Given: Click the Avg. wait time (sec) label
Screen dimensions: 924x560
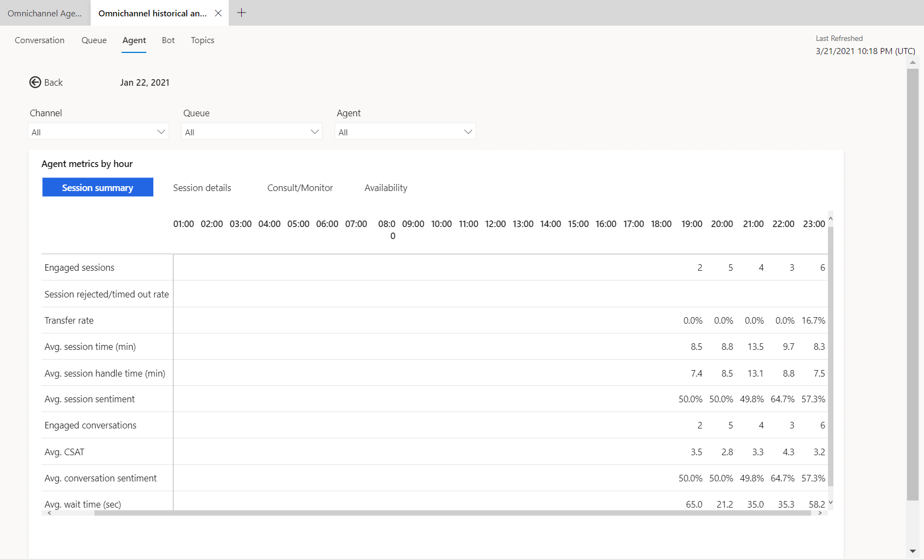Looking at the screenshot, I should click(83, 504).
